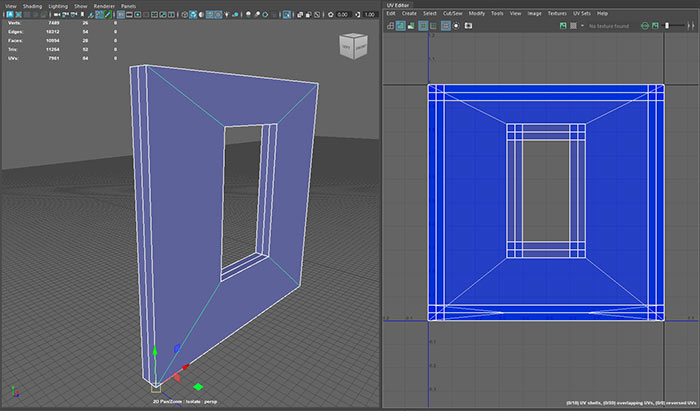Image resolution: width=700 pixels, height=411 pixels.
Task: Open the Renderer menu in viewport
Action: click(105, 5)
